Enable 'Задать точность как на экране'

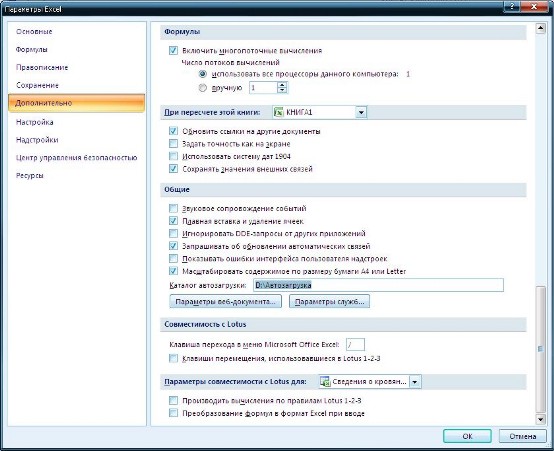[173, 144]
